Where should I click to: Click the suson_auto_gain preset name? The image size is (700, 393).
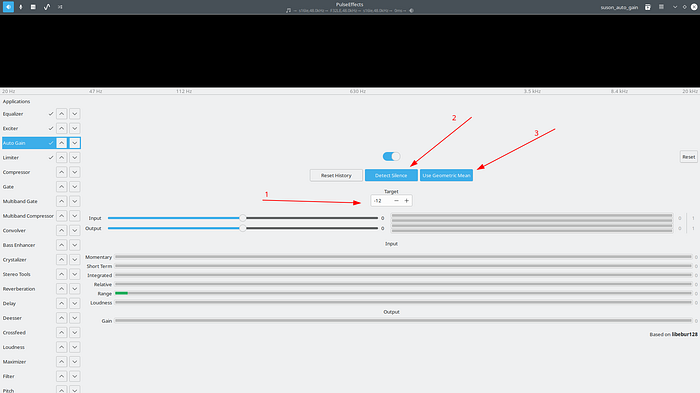pyautogui.click(x=619, y=7)
